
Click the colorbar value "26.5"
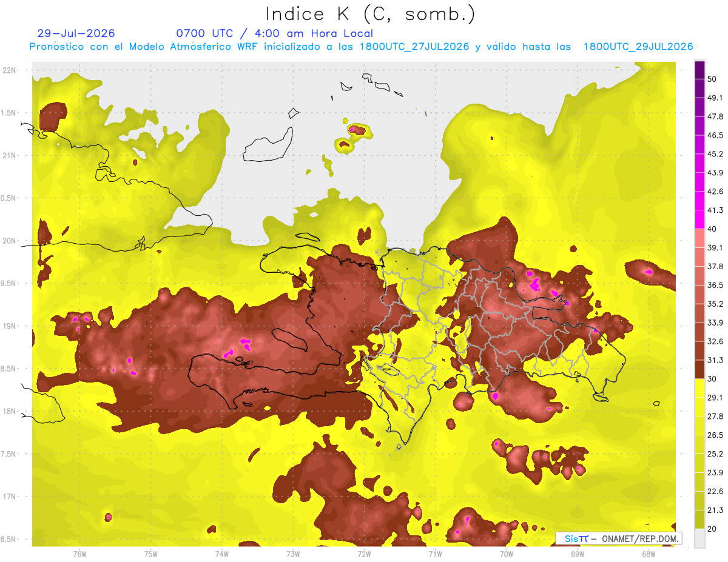tap(715, 435)
